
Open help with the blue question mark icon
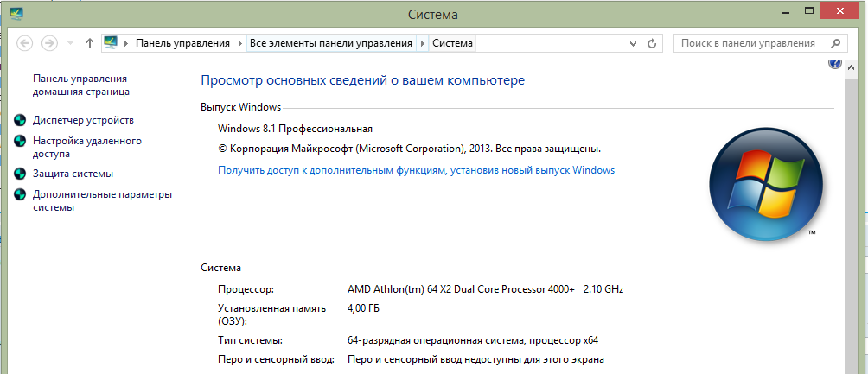[835, 63]
